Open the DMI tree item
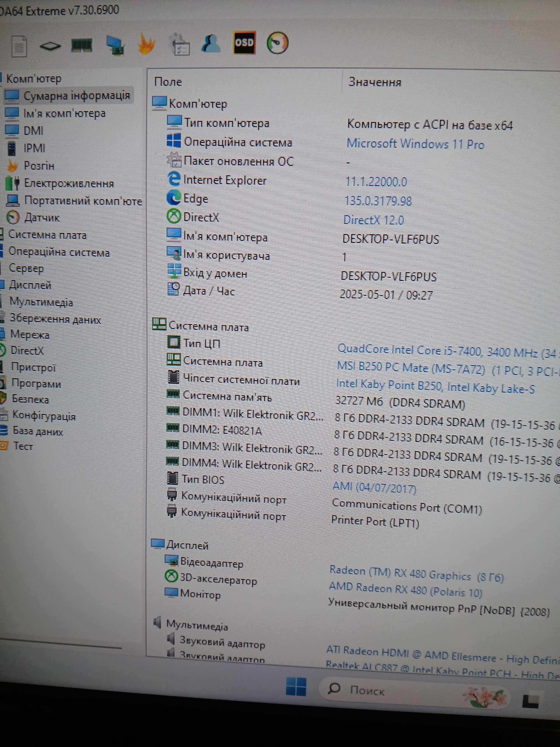Image resolution: width=560 pixels, height=747 pixels. [x=33, y=130]
